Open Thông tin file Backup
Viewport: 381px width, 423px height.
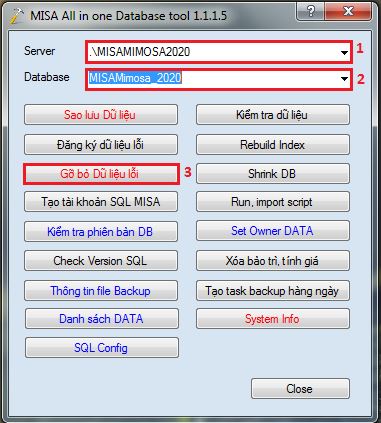tap(101, 291)
